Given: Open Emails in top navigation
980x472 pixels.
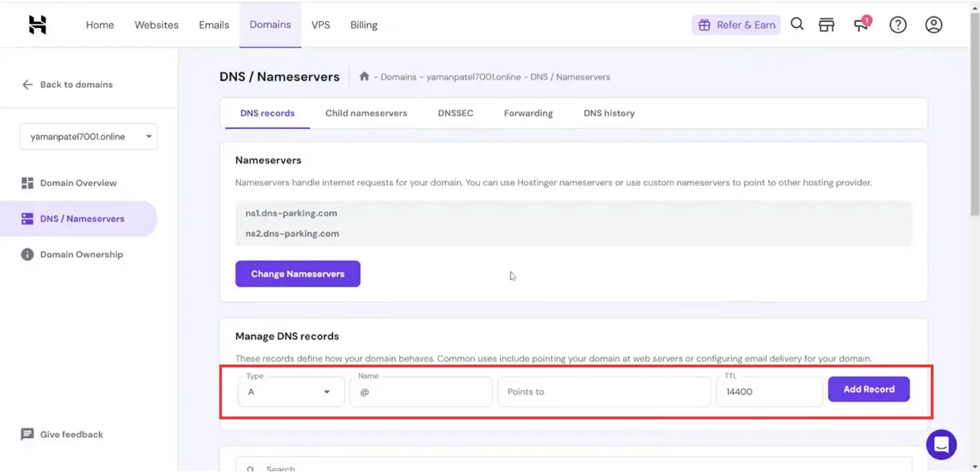Looking at the screenshot, I should (214, 25).
